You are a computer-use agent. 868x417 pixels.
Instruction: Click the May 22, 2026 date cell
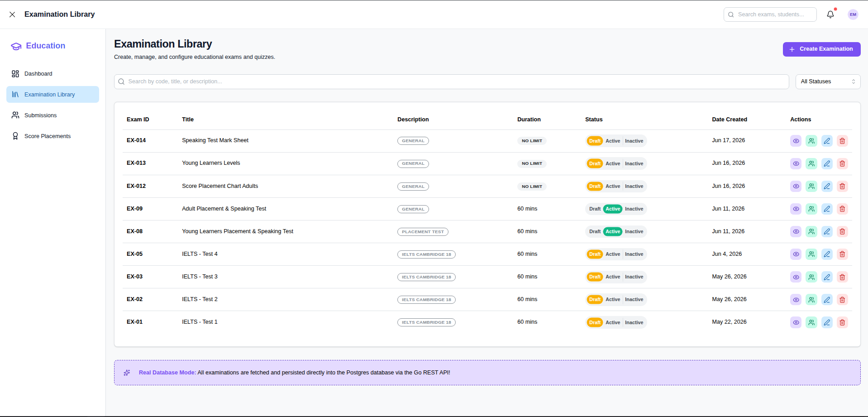729,322
